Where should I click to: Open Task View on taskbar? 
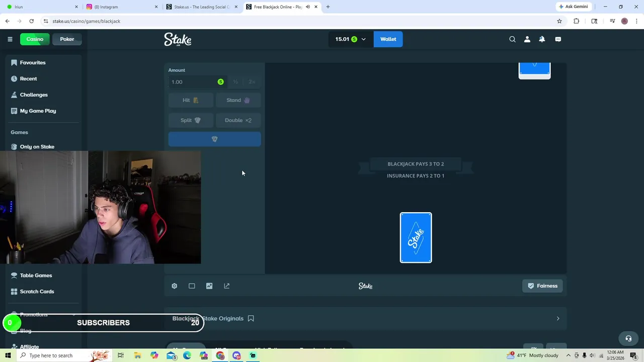(121, 355)
